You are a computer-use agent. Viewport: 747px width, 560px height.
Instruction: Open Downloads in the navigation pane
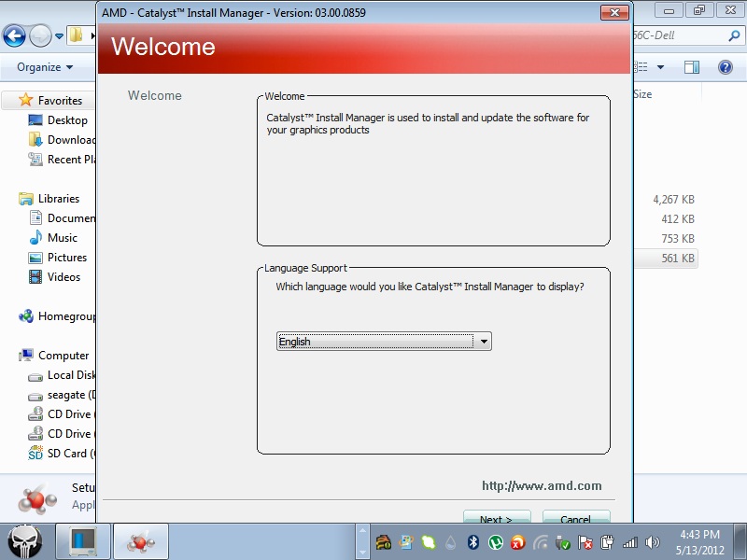point(72,139)
